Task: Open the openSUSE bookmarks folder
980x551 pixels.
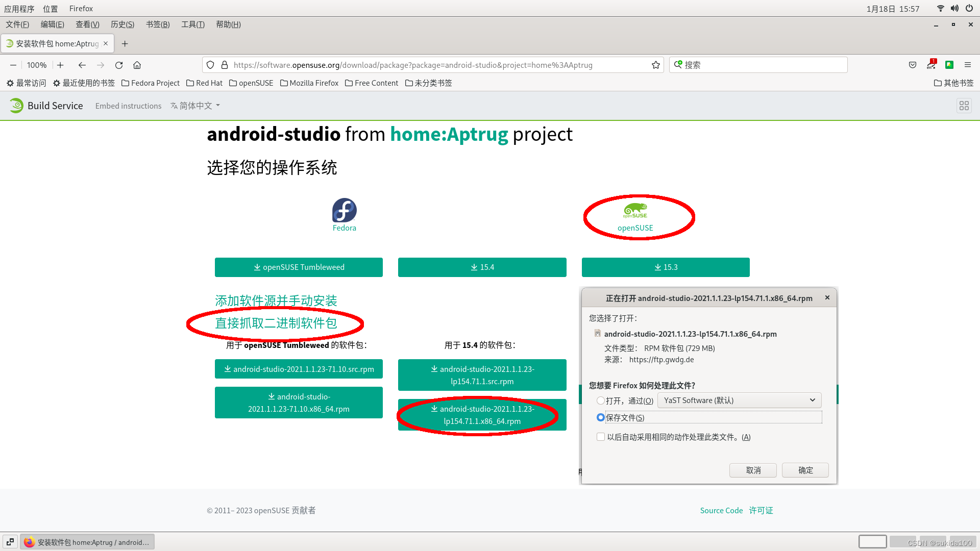Action: 251,83
